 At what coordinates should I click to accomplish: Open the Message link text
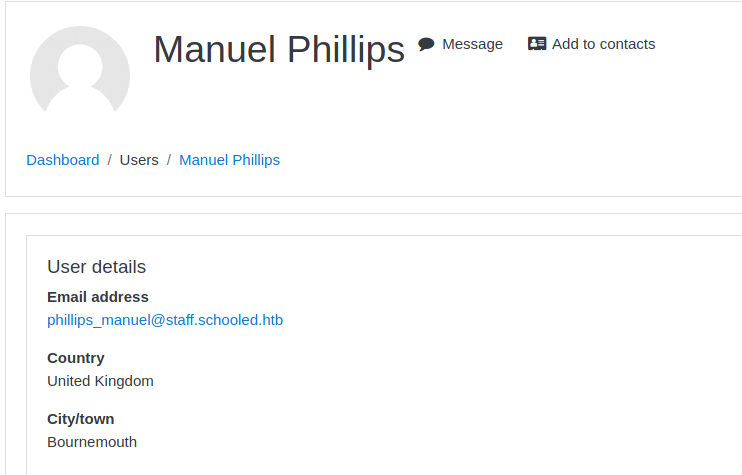(472, 44)
